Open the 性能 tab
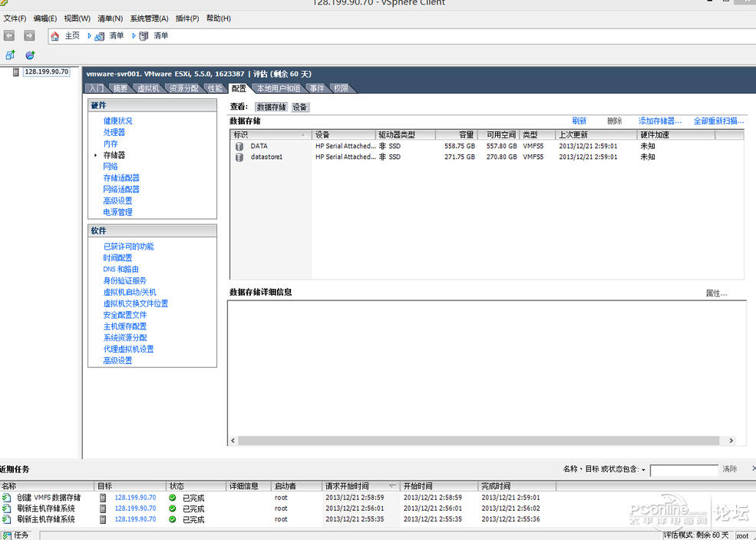Image resolution: width=756 pixels, height=540 pixels. 215,88
